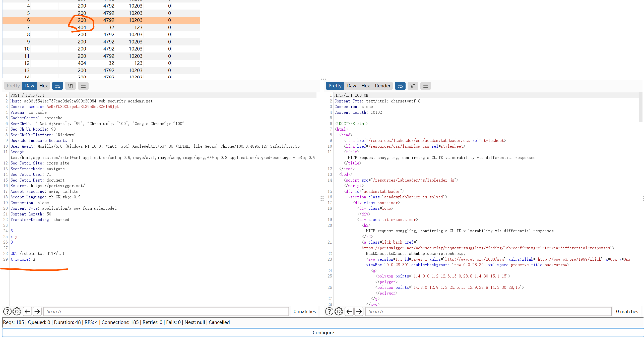Select result row 6 highlighted in orange
This screenshot has width=644, height=337.
(101, 20)
